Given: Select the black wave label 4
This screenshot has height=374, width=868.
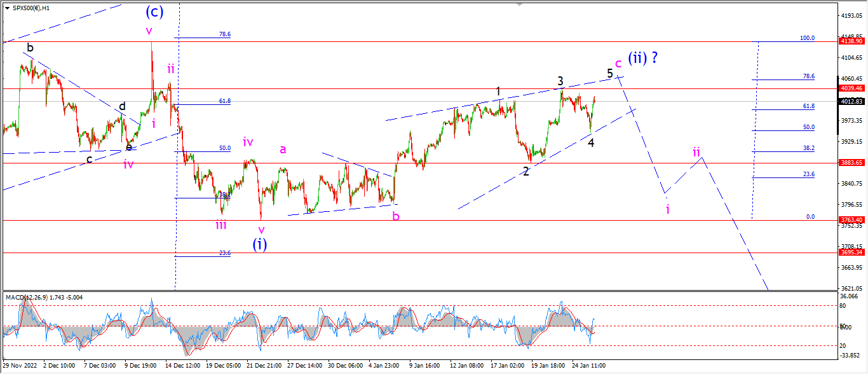Looking at the screenshot, I should click(591, 143).
